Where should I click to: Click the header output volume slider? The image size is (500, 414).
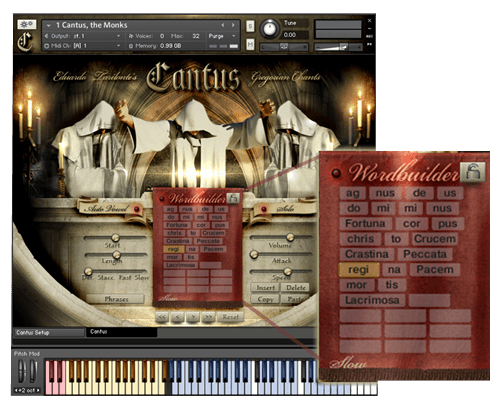[x=338, y=47]
